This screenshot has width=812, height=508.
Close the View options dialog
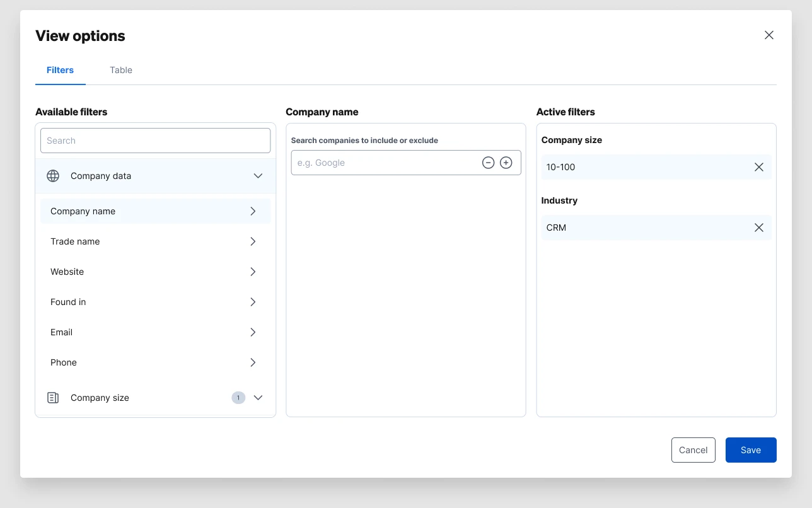(x=769, y=35)
